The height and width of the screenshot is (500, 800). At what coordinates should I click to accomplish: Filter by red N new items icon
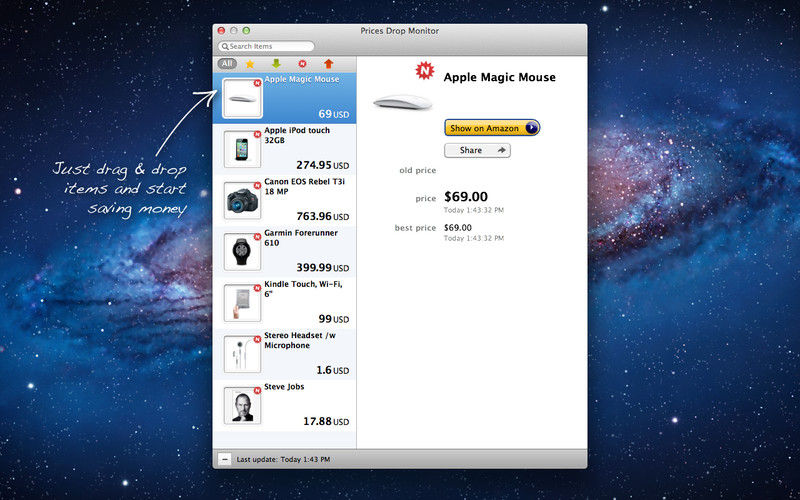(x=303, y=64)
